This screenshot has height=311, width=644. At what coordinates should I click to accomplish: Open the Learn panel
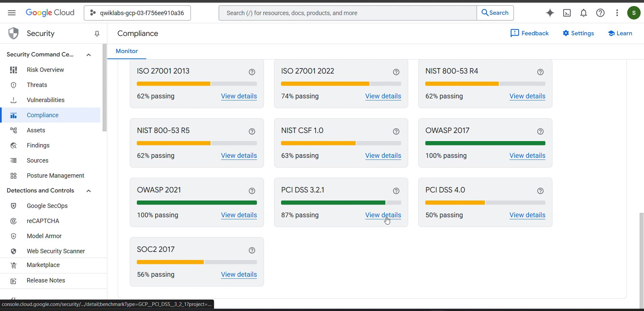[620, 33]
